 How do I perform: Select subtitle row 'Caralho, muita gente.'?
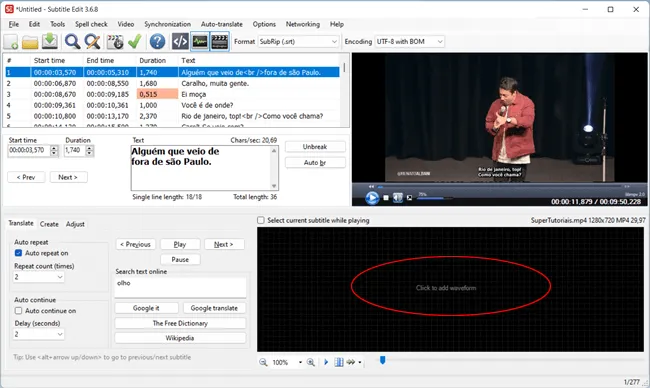click(172, 83)
